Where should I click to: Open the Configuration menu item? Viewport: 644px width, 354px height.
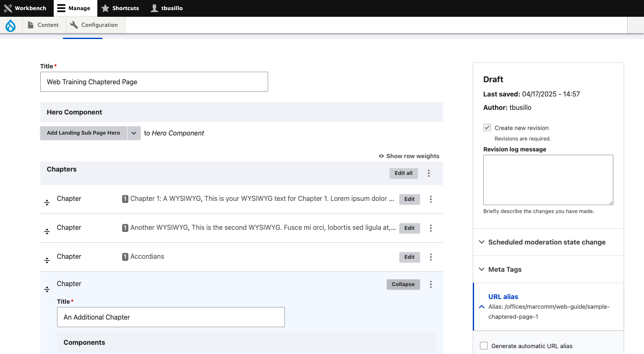click(x=94, y=25)
